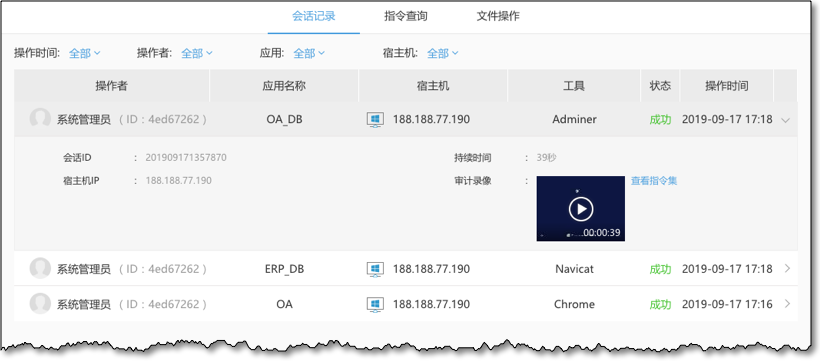Screen dimensions: 820x361
Task: Select the 会话记录 tab
Action: tap(314, 16)
